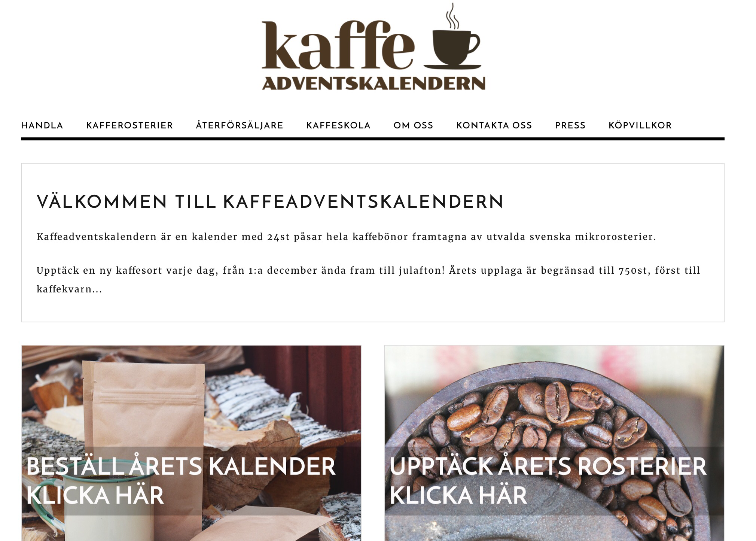Click the welcome intro paragraph about mikrorosterier
The width and height of the screenshot is (756, 541).
click(346, 237)
